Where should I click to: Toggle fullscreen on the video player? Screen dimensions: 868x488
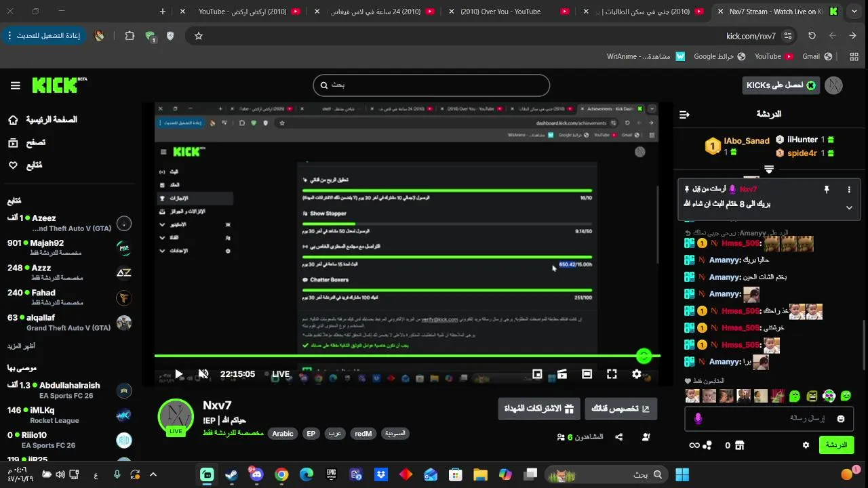pyautogui.click(x=612, y=373)
